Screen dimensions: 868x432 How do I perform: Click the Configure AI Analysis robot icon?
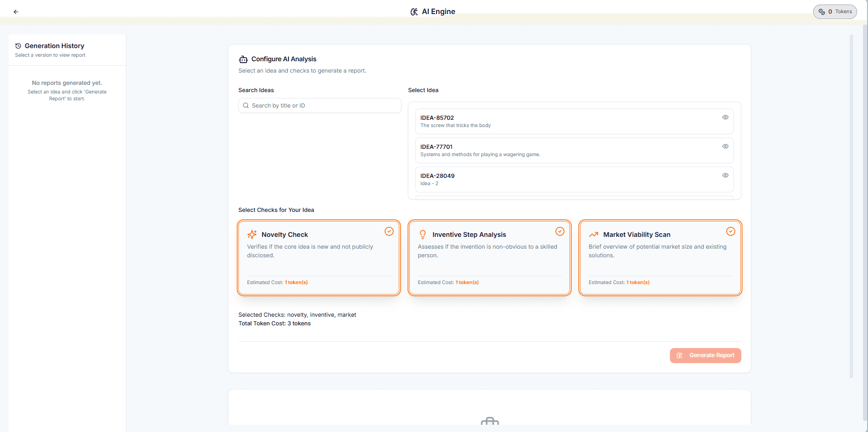243,59
